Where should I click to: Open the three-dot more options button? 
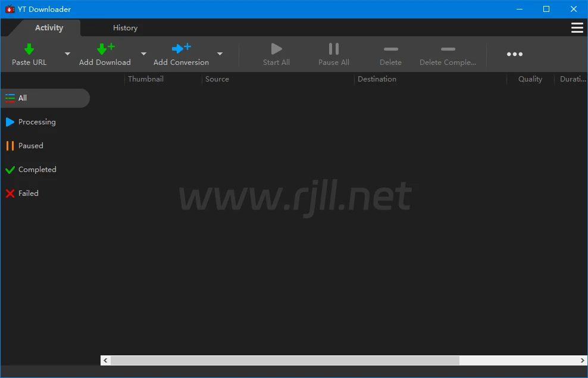(x=515, y=54)
